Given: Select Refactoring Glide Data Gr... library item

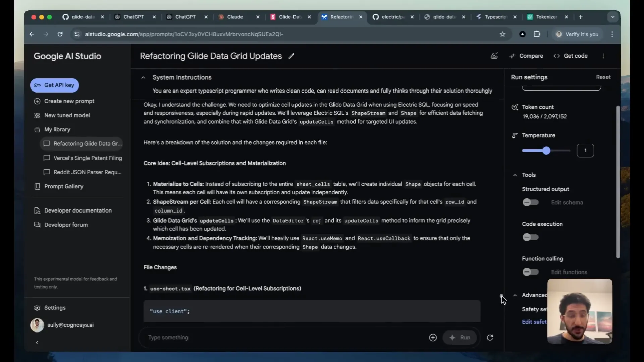Looking at the screenshot, I should 82,144.
